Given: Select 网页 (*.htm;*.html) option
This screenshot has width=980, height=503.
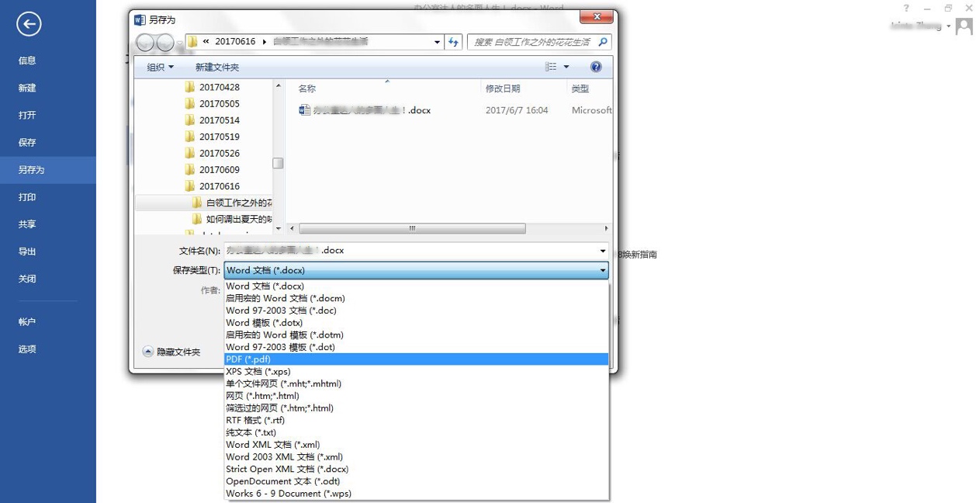Looking at the screenshot, I should pos(416,396).
